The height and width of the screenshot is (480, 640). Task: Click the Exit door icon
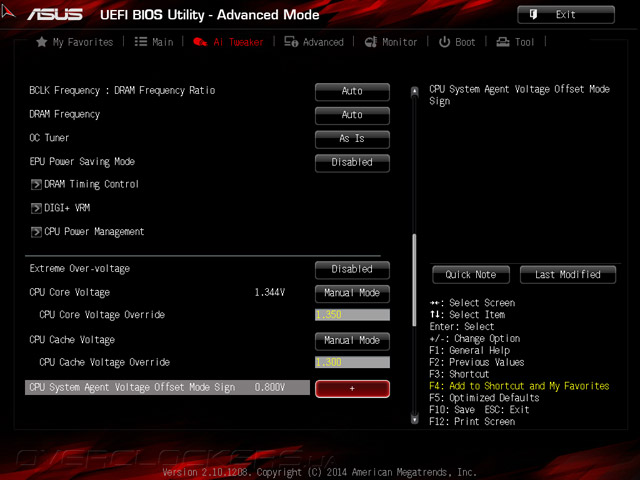[533, 15]
